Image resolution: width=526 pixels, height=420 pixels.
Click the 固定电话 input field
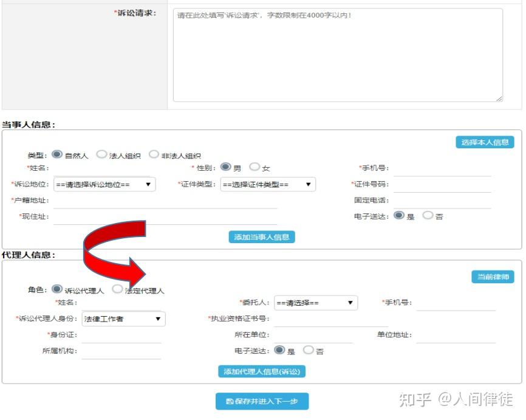click(x=442, y=201)
